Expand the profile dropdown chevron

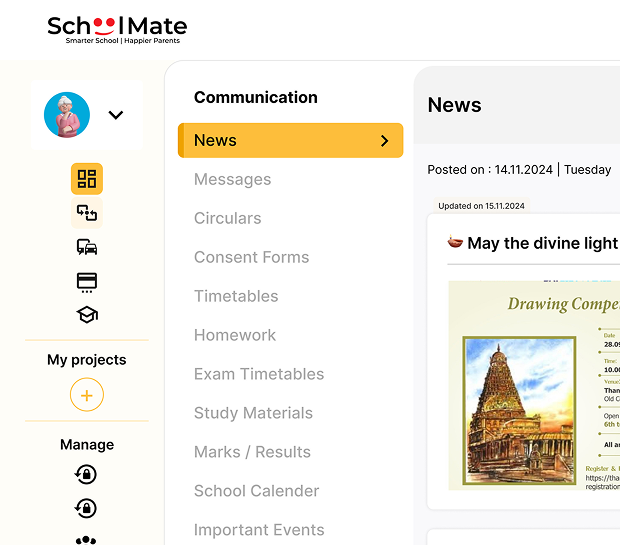[116, 115]
